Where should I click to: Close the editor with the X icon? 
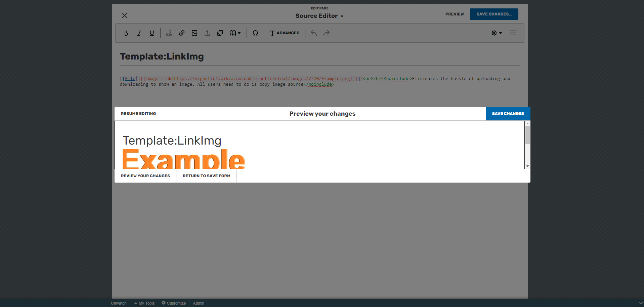click(125, 15)
